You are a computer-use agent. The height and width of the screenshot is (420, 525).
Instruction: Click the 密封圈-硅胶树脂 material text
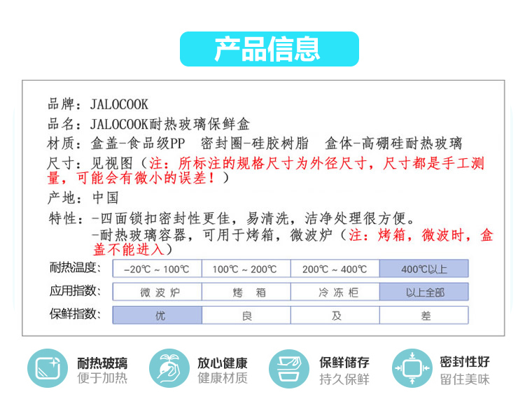click(255, 143)
